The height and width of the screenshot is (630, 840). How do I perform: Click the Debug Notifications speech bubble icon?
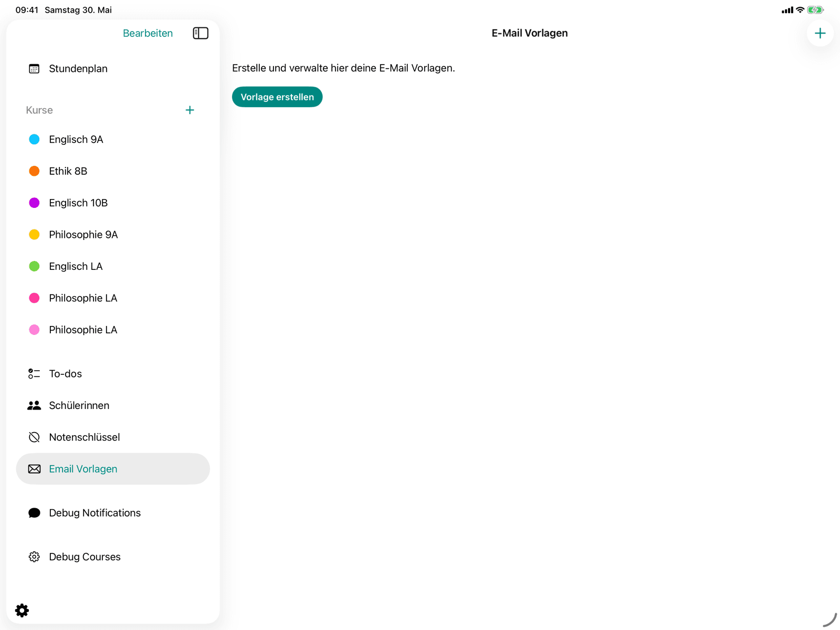point(34,513)
